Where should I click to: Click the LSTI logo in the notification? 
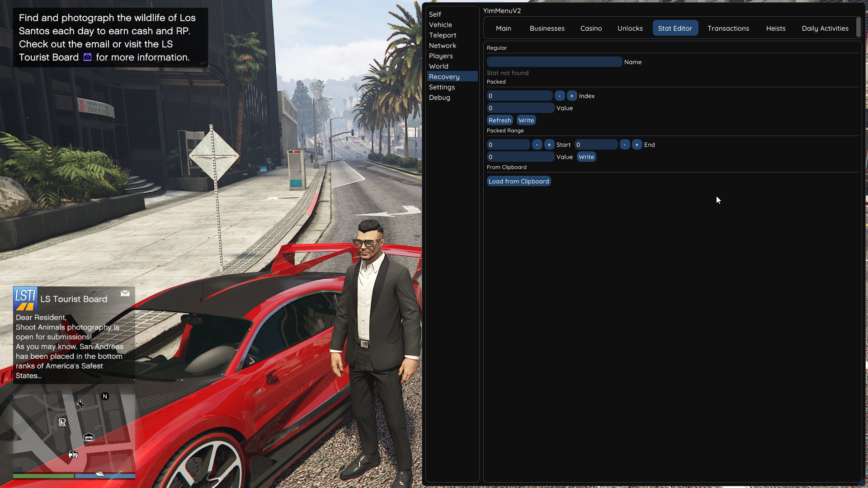tap(25, 299)
